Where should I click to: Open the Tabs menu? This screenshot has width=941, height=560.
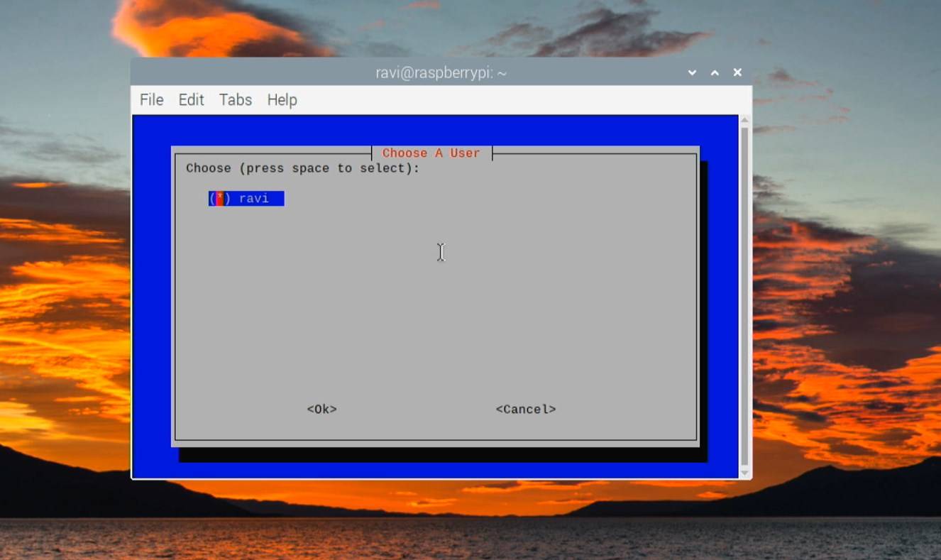234,100
